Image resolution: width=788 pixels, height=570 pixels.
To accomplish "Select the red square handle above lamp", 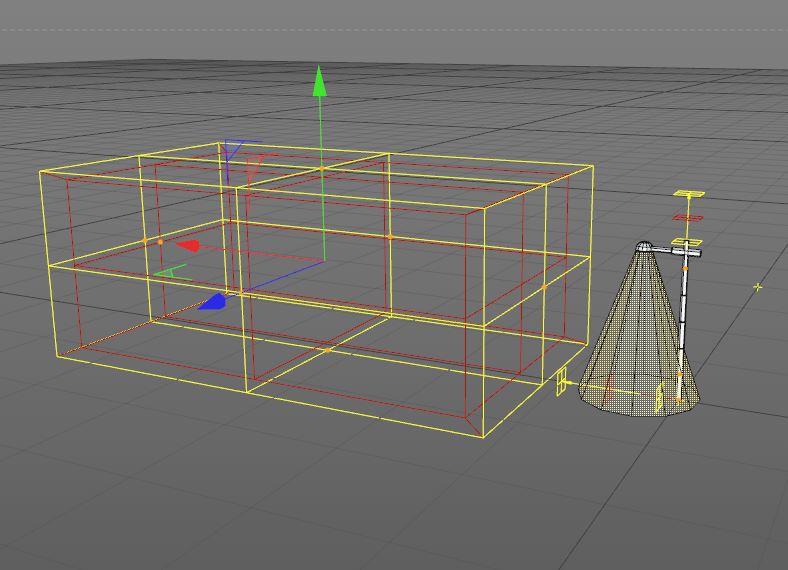I will [687, 217].
